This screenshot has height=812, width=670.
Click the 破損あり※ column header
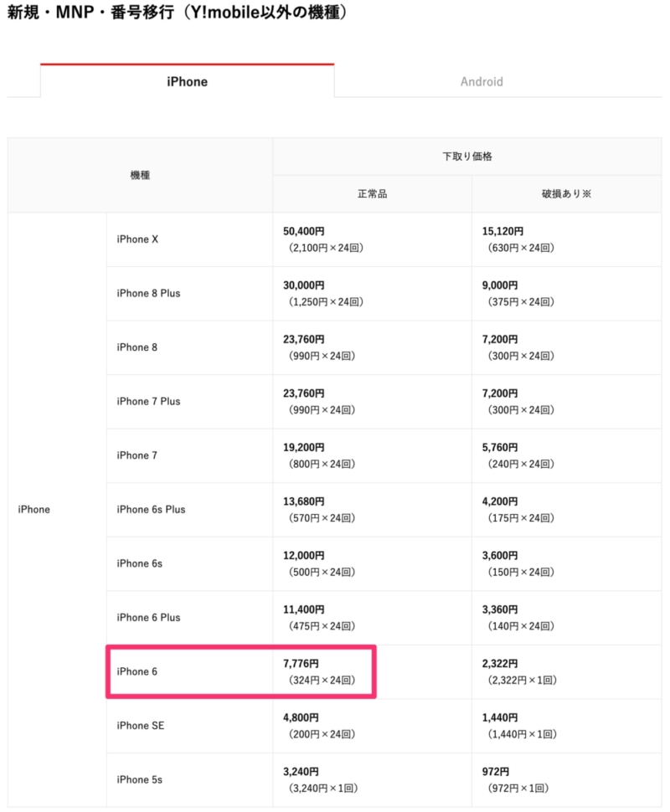pos(566,193)
